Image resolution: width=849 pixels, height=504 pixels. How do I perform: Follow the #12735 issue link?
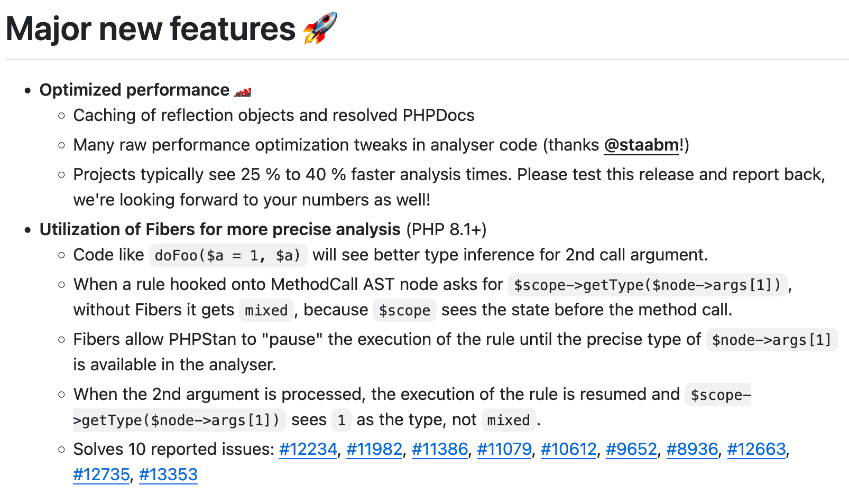click(x=101, y=474)
